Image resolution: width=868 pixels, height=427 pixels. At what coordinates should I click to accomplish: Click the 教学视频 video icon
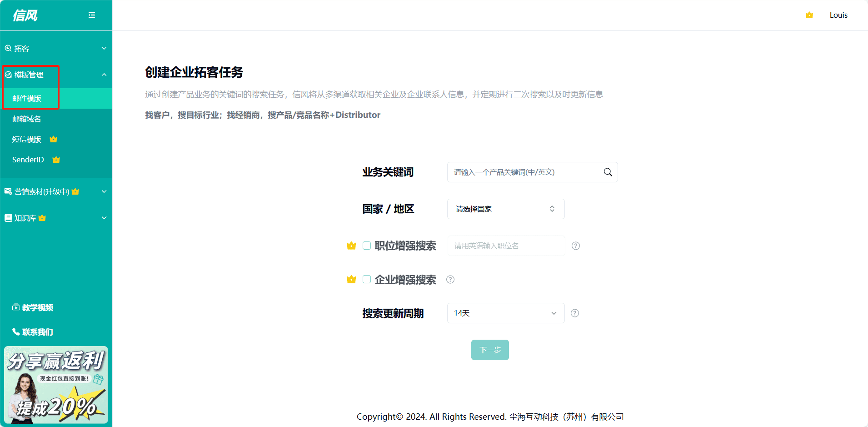pos(16,307)
